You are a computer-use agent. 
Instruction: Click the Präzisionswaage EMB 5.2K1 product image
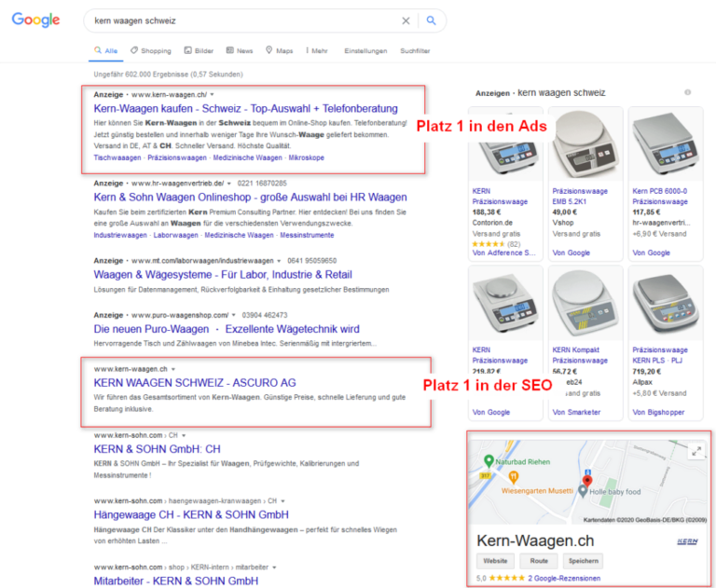tap(585, 145)
